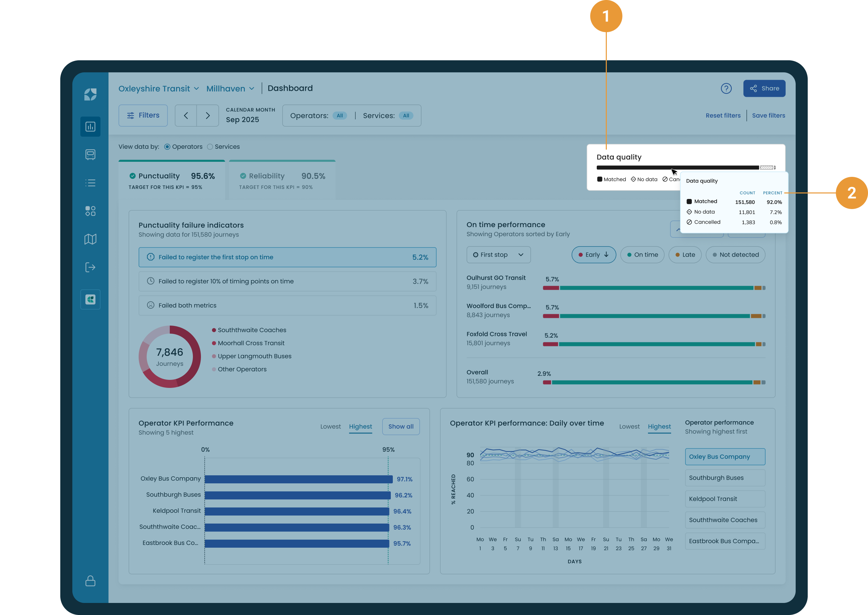This screenshot has height=615, width=868.
Task: Click the shapes widgets sidebar icon
Action: click(90, 211)
